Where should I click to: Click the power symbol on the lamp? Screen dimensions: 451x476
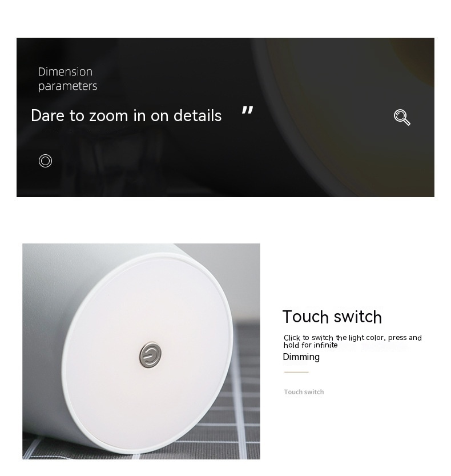coord(150,355)
